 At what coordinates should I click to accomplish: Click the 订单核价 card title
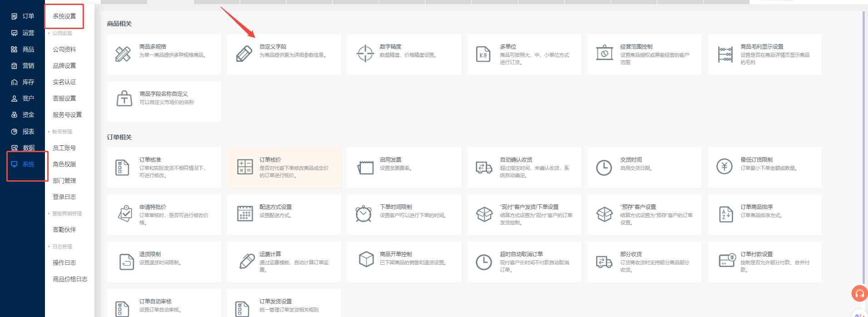(x=270, y=160)
